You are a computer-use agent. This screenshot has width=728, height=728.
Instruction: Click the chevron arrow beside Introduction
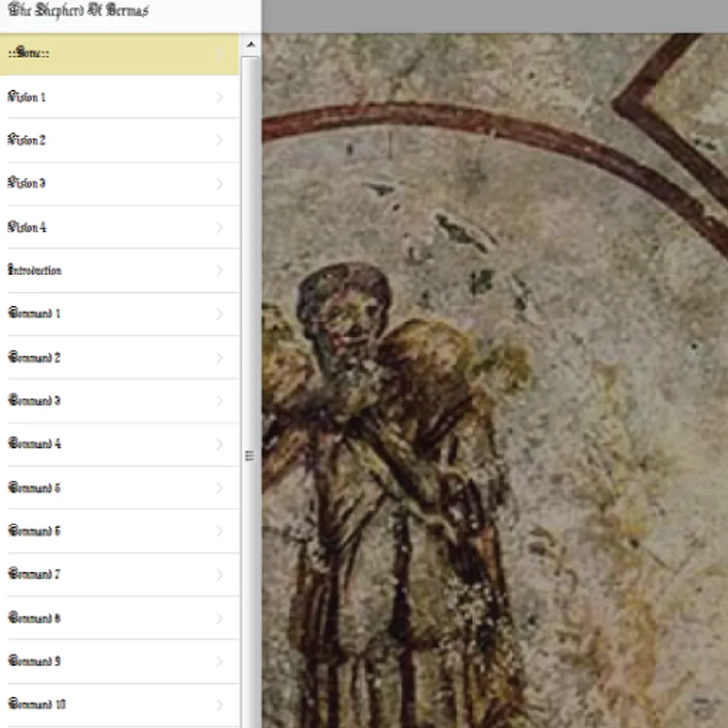(x=219, y=270)
